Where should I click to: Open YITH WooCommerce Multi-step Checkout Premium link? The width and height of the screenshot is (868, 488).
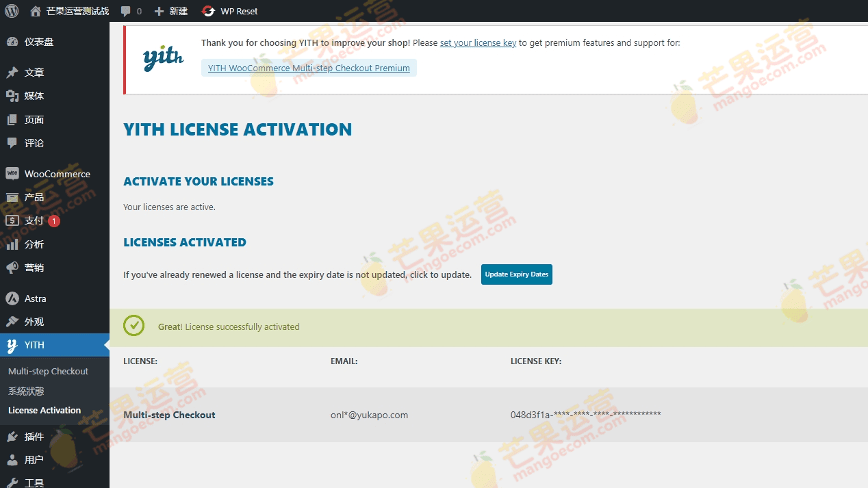pos(309,68)
